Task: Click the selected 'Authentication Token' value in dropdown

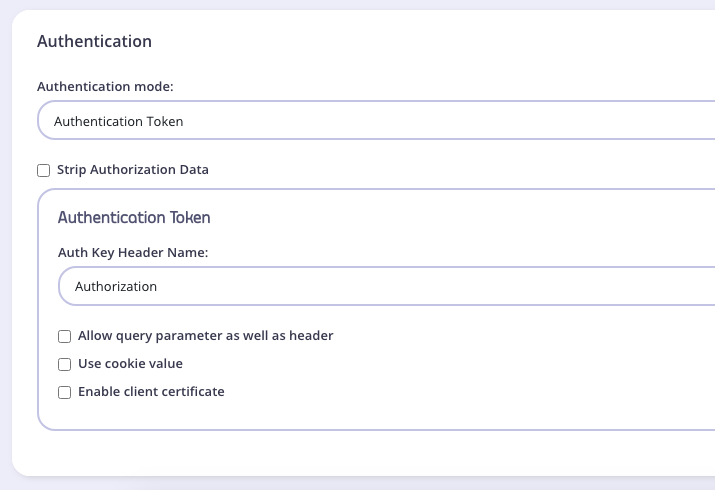Action: pyautogui.click(x=119, y=122)
